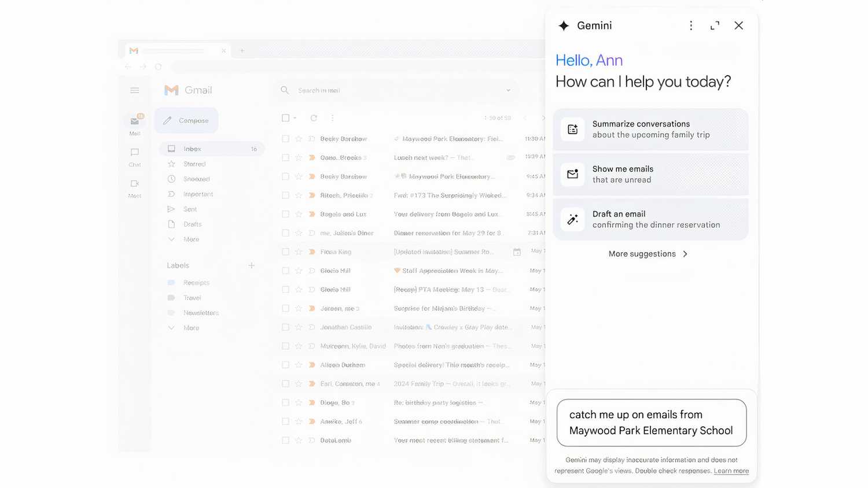Click the Gemini sparkle logo icon

click(x=564, y=25)
